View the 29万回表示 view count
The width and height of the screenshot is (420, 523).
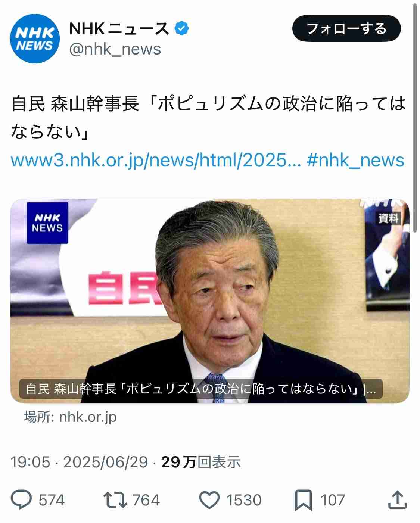click(x=201, y=462)
